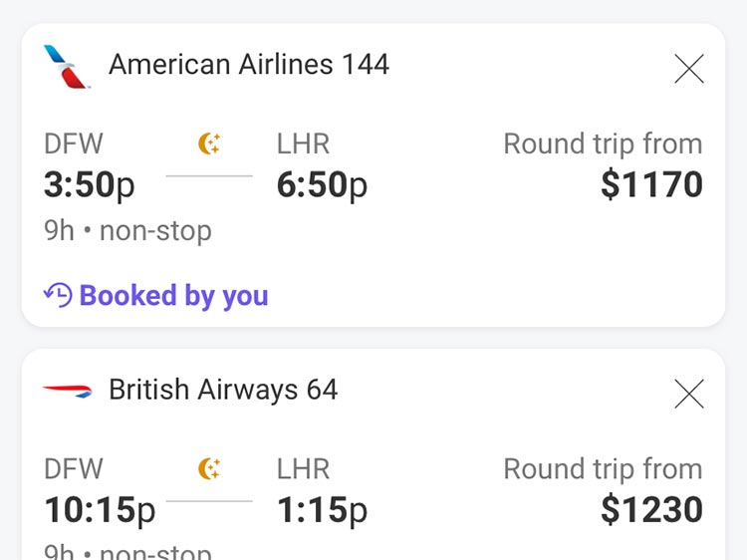Click the DFW departure airport on British Airways flight
Viewport: 747px width, 560px height.
pyautogui.click(x=74, y=468)
